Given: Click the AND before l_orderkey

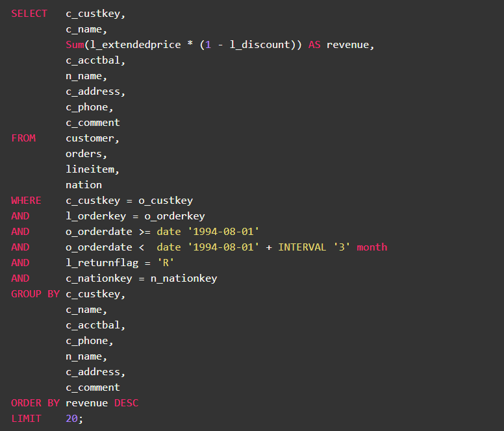Looking at the screenshot, I should 20,216.
